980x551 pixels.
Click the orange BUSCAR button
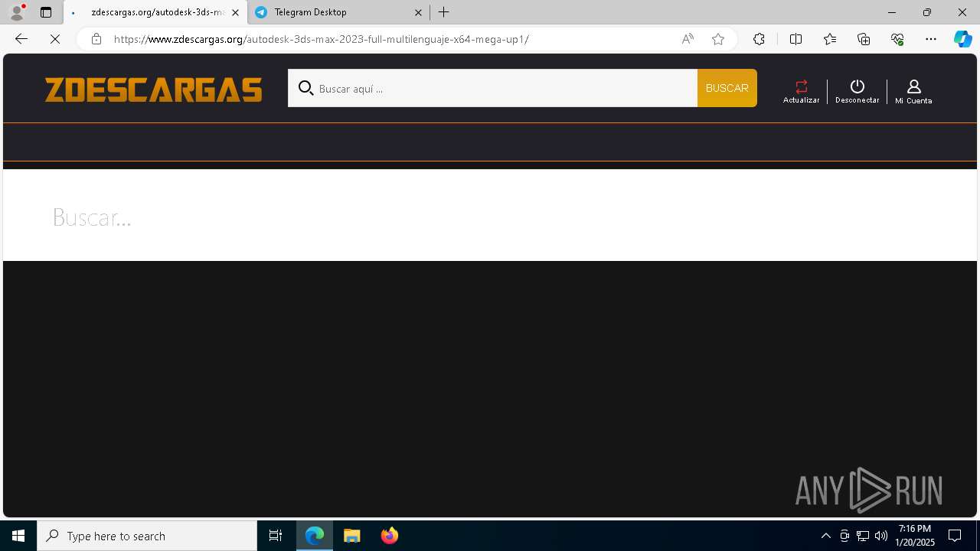click(x=727, y=88)
